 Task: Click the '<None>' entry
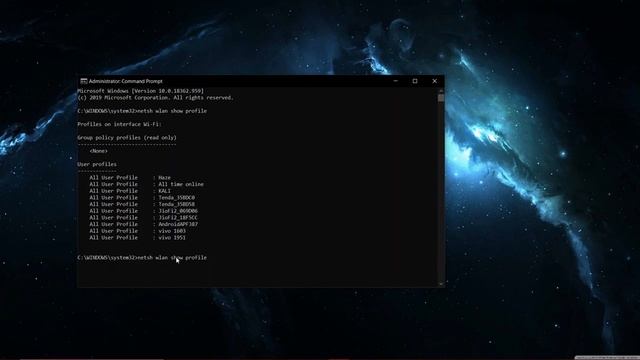coord(99,151)
